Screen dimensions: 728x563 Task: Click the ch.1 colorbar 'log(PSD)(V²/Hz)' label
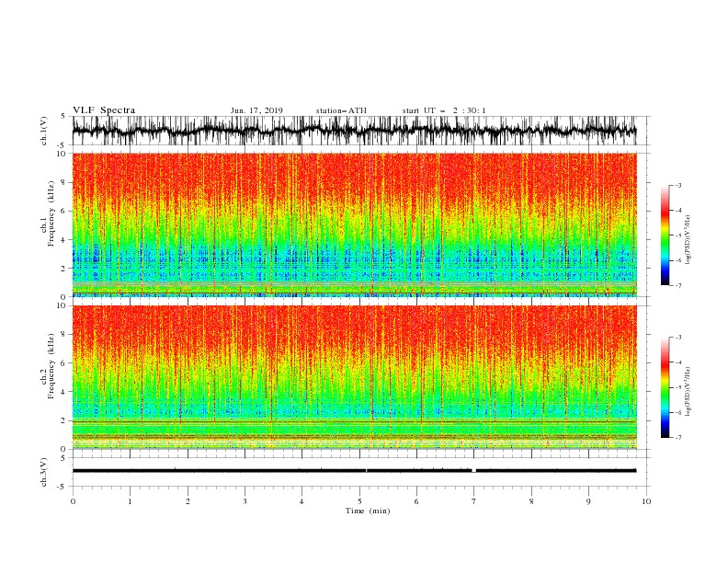(688, 240)
